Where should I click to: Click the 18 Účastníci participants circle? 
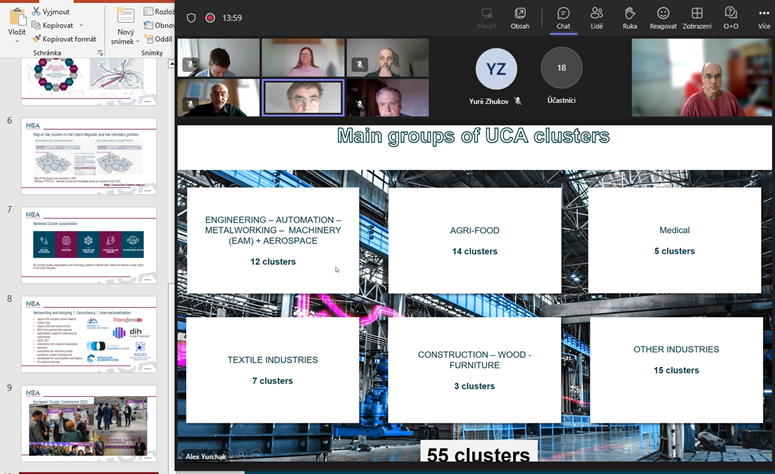(561, 68)
